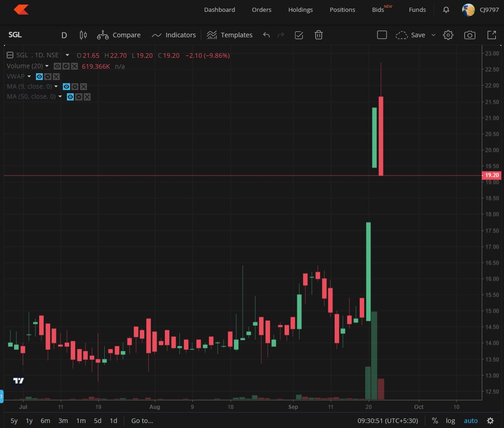Viewport: 504px width, 428px height.
Task: Set range to 5y
Action: point(14,421)
